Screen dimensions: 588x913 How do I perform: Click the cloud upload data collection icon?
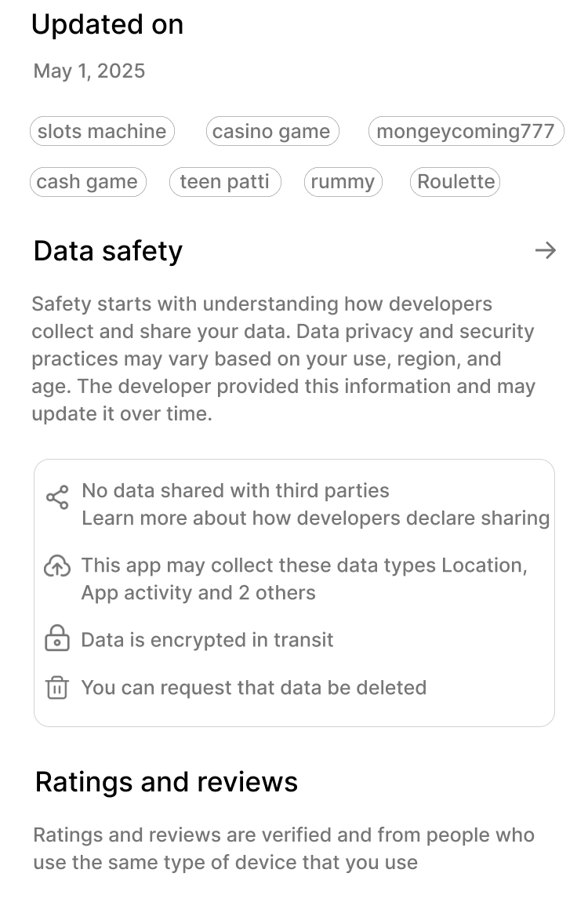pyautogui.click(x=58, y=566)
